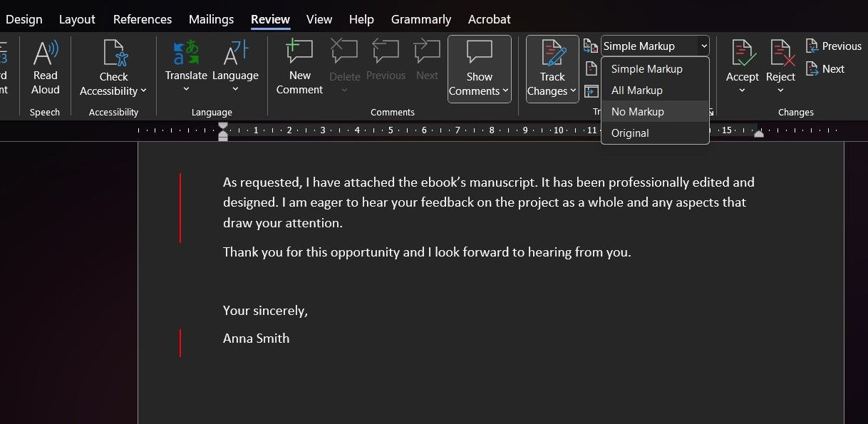Toggle Show Comments button
This screenshot has width=868, height=424.
pos(480,68)
